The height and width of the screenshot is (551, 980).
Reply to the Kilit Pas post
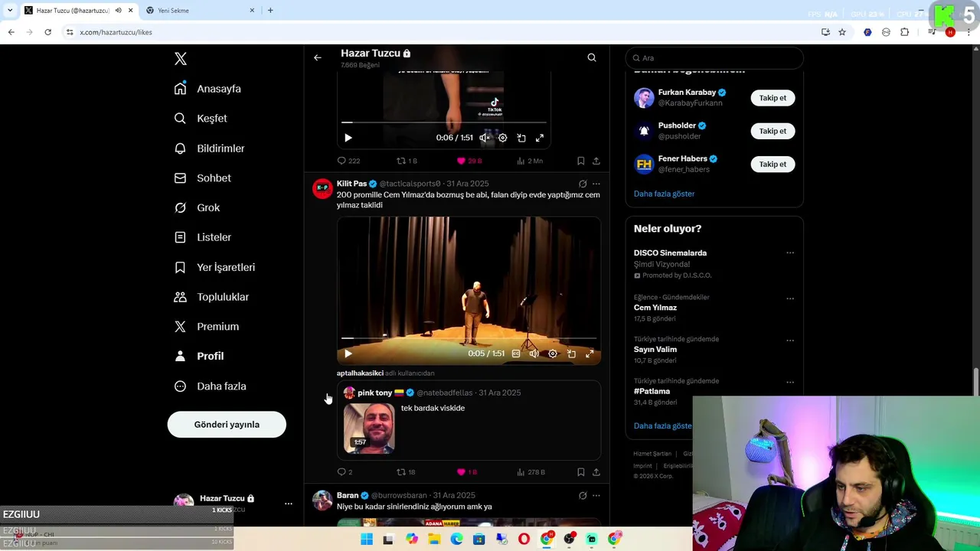coord(345,472)
